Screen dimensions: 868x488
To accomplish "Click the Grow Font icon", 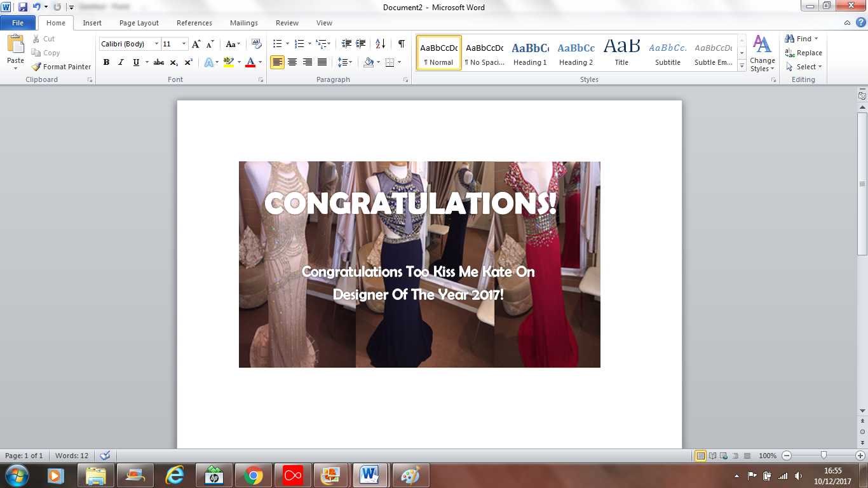I will (196, 44).
